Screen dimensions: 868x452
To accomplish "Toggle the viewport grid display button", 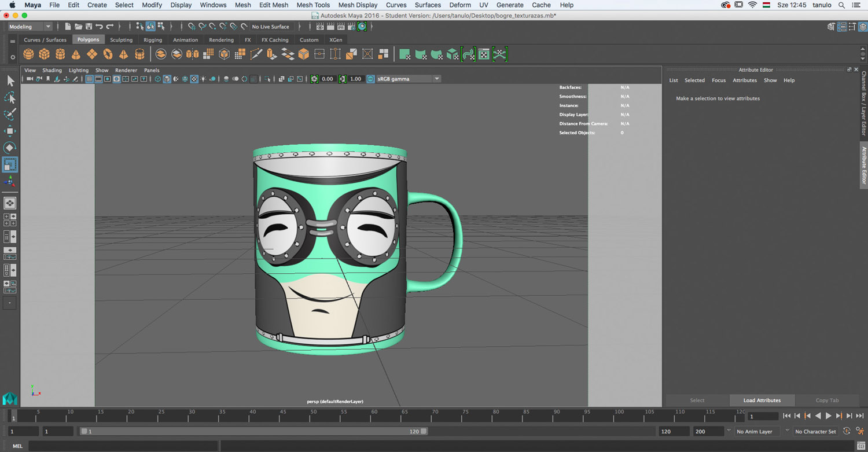I will tap(90, 79).
